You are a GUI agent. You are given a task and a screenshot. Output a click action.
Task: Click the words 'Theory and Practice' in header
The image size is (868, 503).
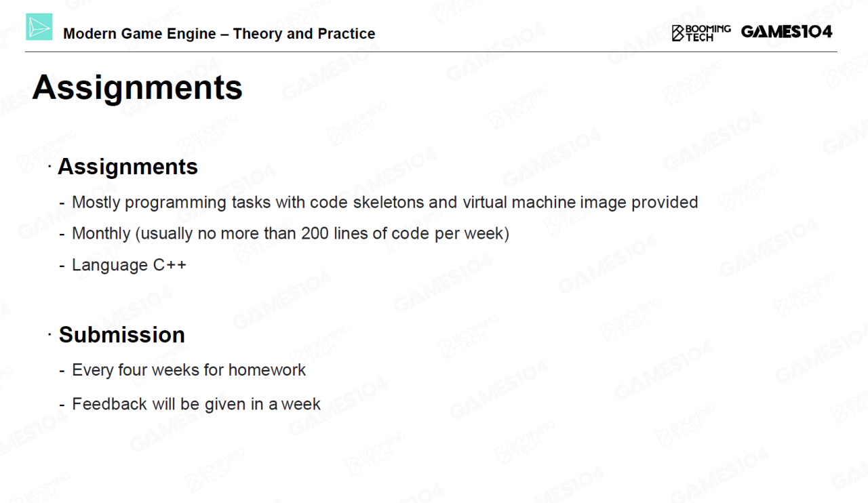pos(304,34)
